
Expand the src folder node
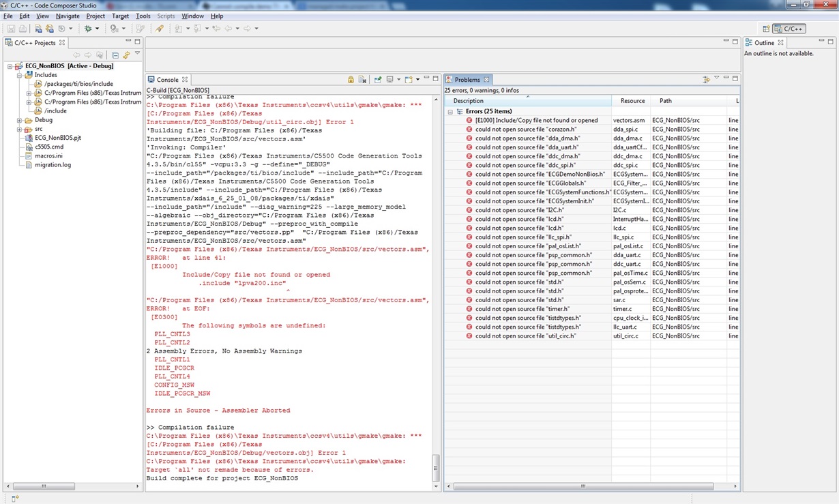point(20,129)
